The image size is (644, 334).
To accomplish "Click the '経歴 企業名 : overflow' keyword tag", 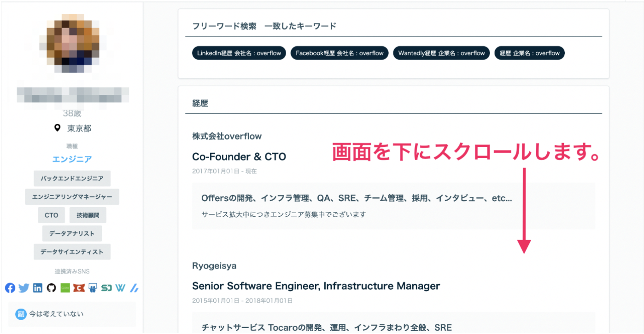I will (x=530, y=53).
